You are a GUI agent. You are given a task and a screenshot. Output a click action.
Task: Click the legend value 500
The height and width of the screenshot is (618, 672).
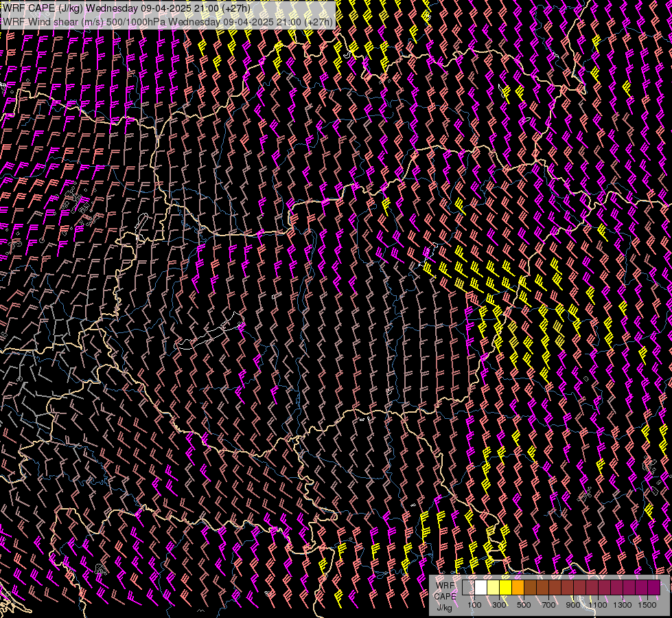tap(524, 605)
